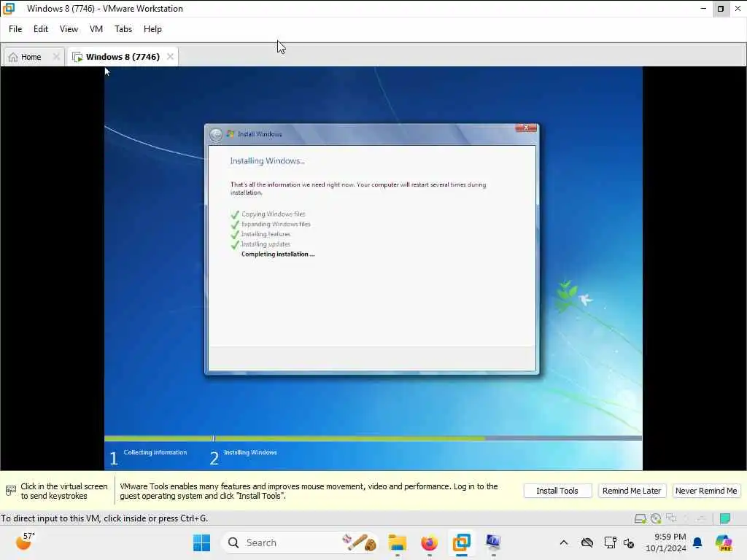Show hidden system tray icons

(564, 542)
